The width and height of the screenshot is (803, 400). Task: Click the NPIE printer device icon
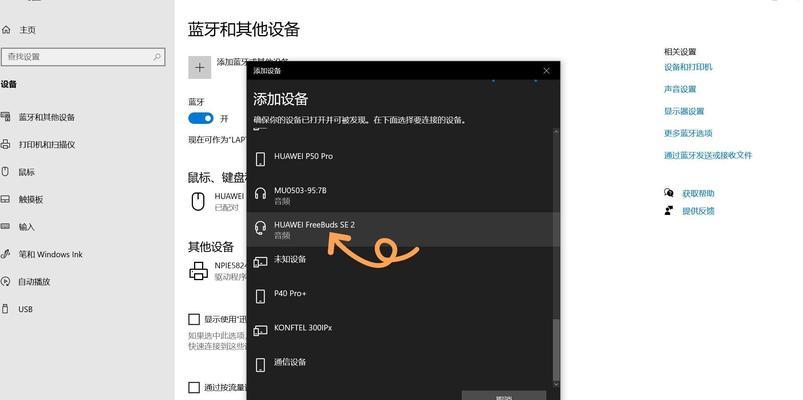pyautogui.click(x=199, y=270)
